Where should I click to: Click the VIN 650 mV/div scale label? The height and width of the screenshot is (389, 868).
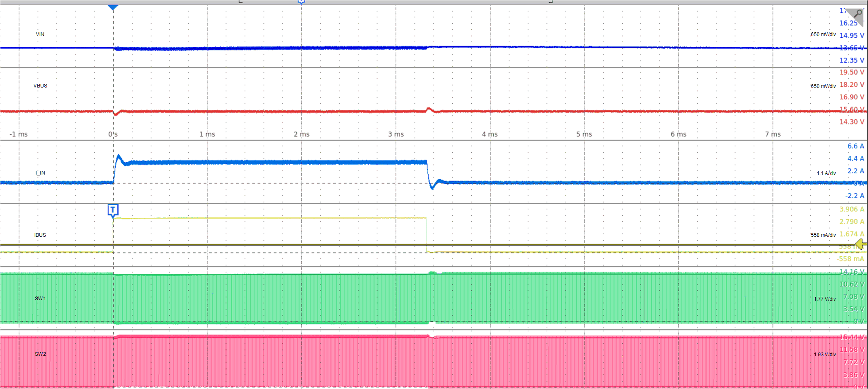tap(823, 34)
